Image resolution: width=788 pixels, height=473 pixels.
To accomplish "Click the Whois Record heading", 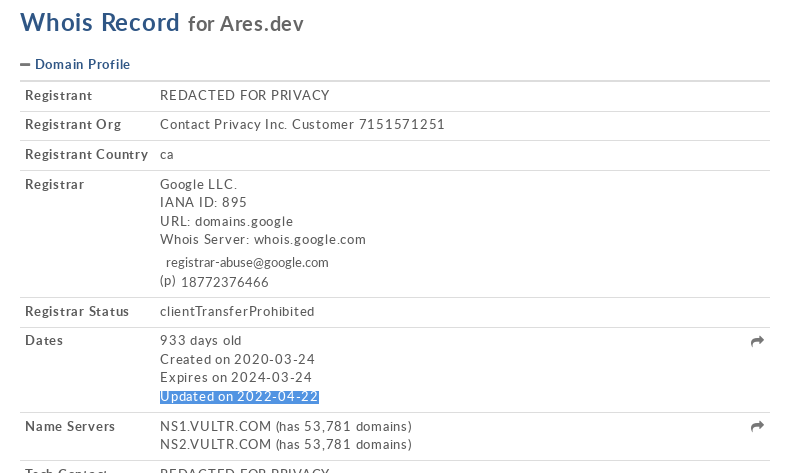I will (x=100, y=23).
